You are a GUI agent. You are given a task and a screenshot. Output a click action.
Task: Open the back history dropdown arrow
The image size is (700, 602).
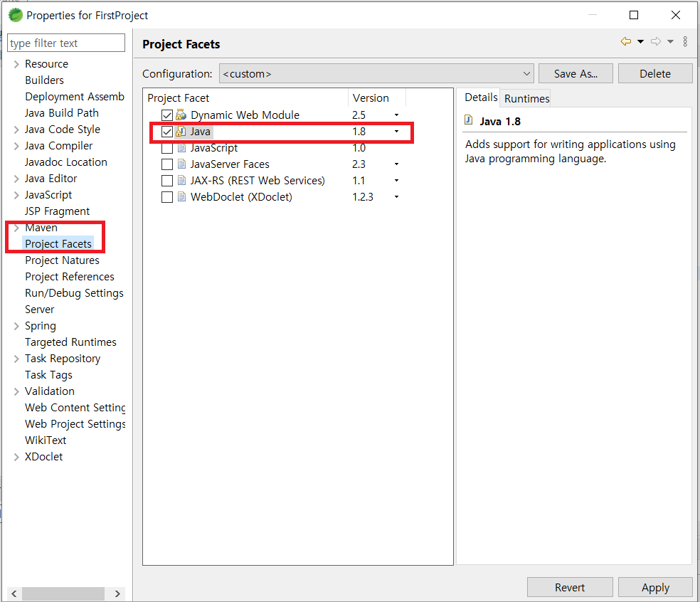641,41
